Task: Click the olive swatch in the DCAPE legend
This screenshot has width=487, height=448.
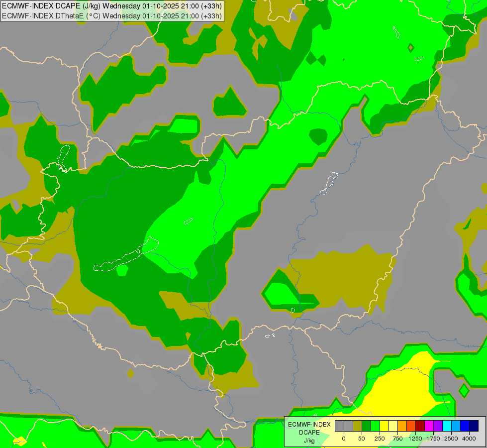Action: [358, 426]
